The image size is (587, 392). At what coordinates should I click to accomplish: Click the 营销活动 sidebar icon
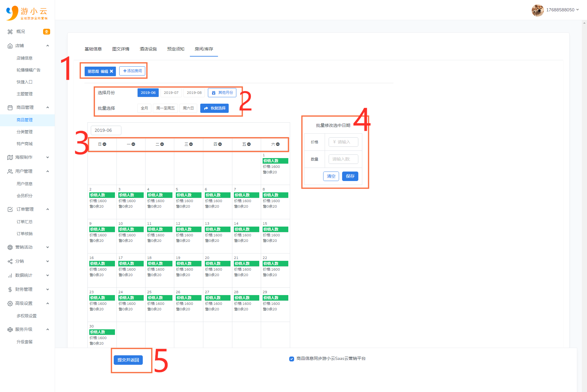(x=10, y=247)
